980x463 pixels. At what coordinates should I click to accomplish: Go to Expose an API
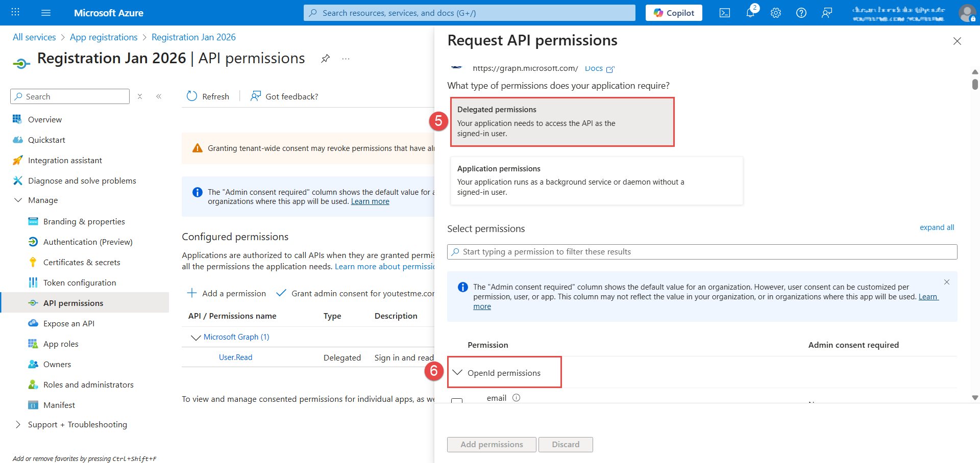click(69, 323)
